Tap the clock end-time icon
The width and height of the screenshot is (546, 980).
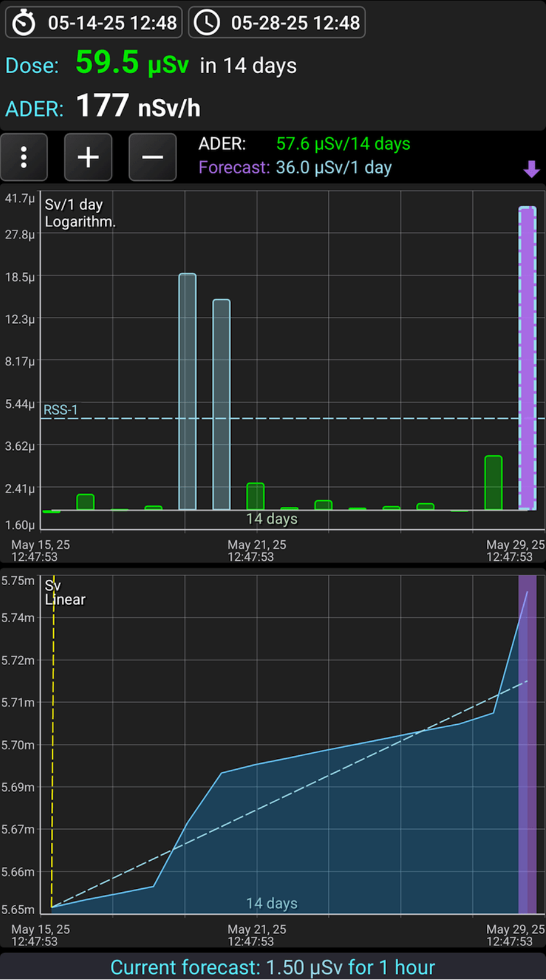207,23
